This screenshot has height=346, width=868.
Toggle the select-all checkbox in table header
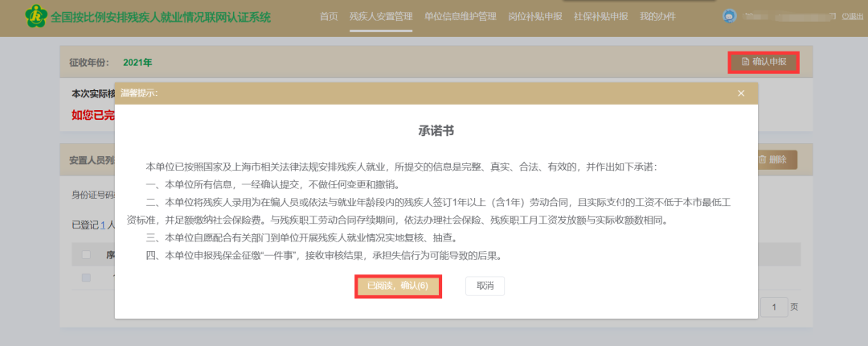coord(86,255)
